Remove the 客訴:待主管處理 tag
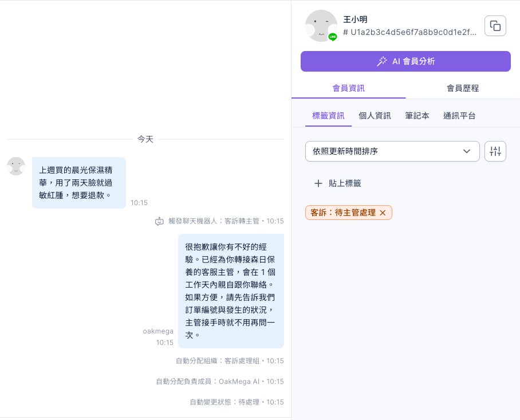The height and width of the screenshot is (420, 520). (x=383, y=213)
